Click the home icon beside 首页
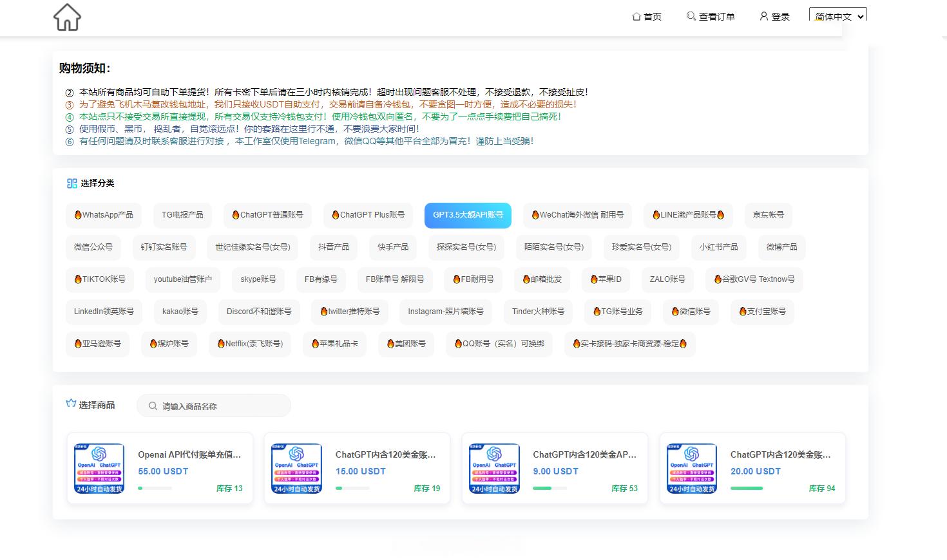Image resolution: width=947 pixels, height=560 pixels. pos(636,17)
